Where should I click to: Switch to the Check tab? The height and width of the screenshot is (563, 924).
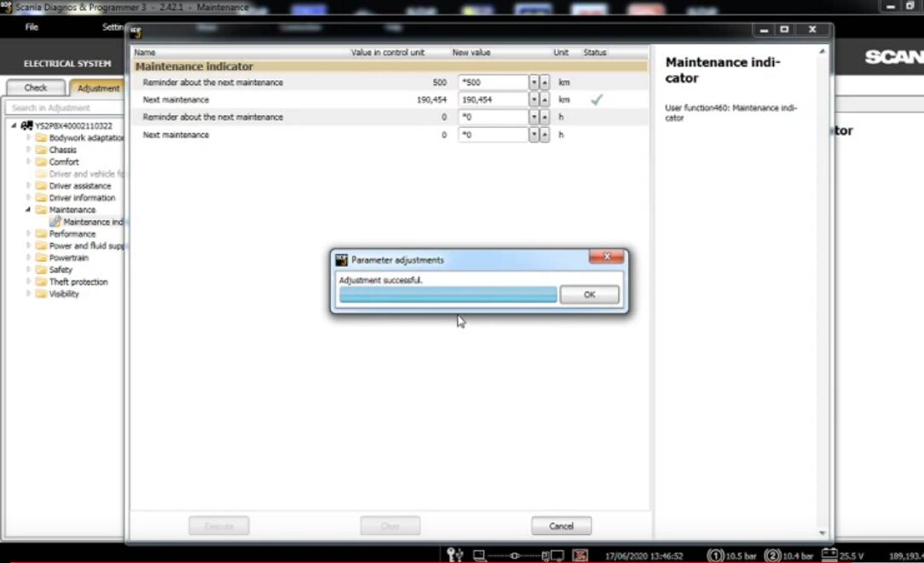36,87
